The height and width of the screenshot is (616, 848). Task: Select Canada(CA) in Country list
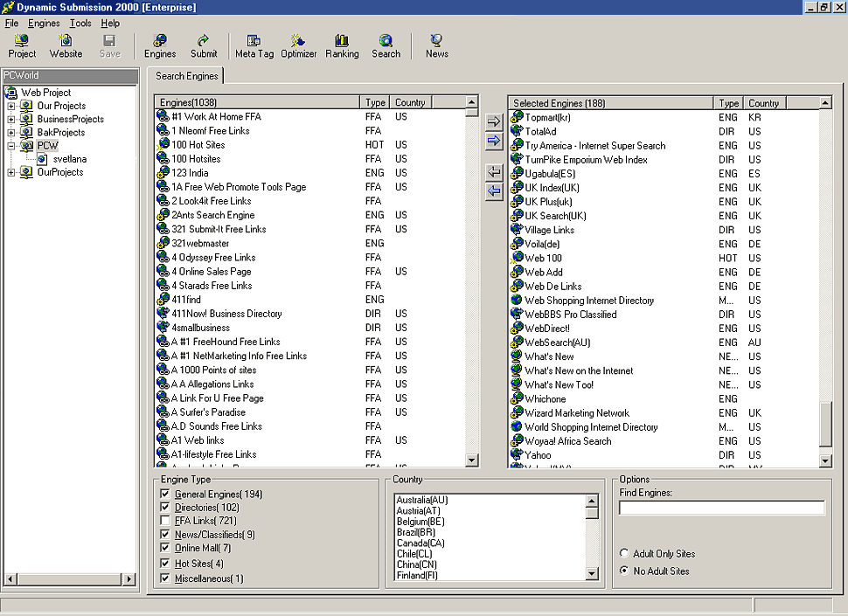coord(421,543)
